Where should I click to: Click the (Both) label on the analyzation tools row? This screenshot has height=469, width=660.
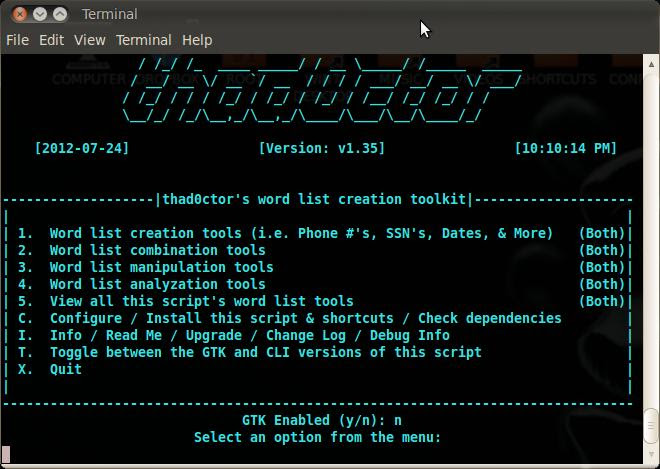[602, 284]
